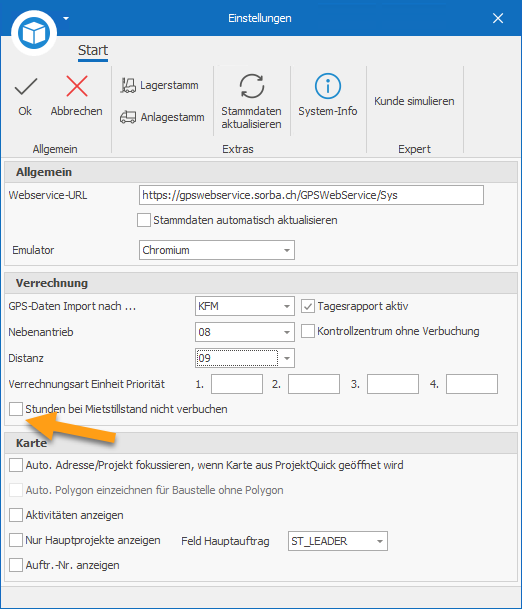Uncheck Tagesrapport aktiv checkbox

[308, 306]
